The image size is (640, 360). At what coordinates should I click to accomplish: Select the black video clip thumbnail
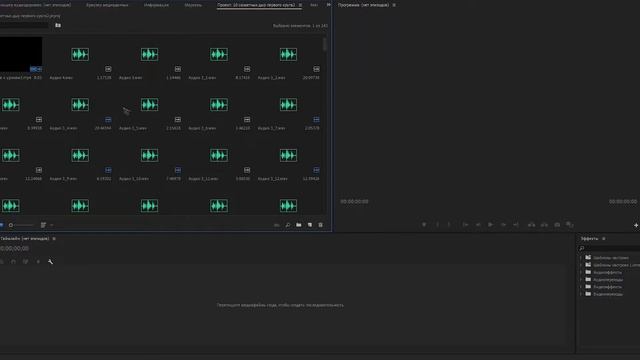pyautogui.click(x=20, y=54)
